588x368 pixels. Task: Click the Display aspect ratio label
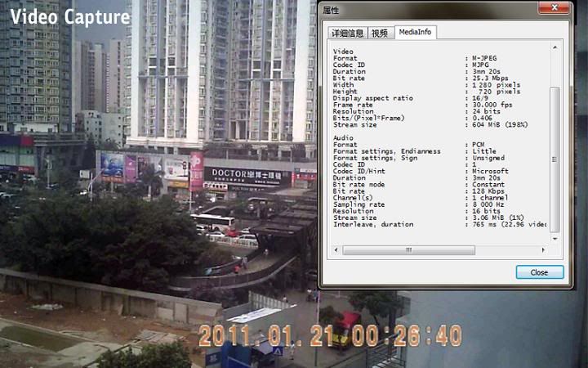pos(373,98)
